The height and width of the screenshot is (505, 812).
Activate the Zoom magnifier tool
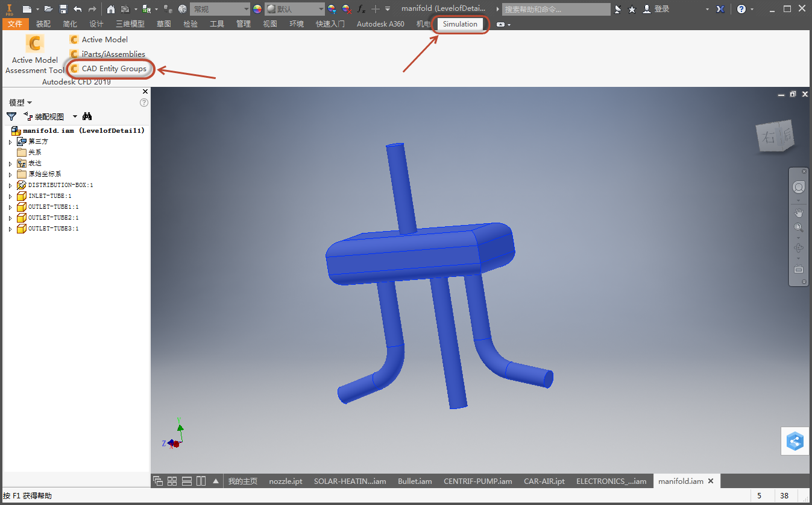tap(799, 227)
